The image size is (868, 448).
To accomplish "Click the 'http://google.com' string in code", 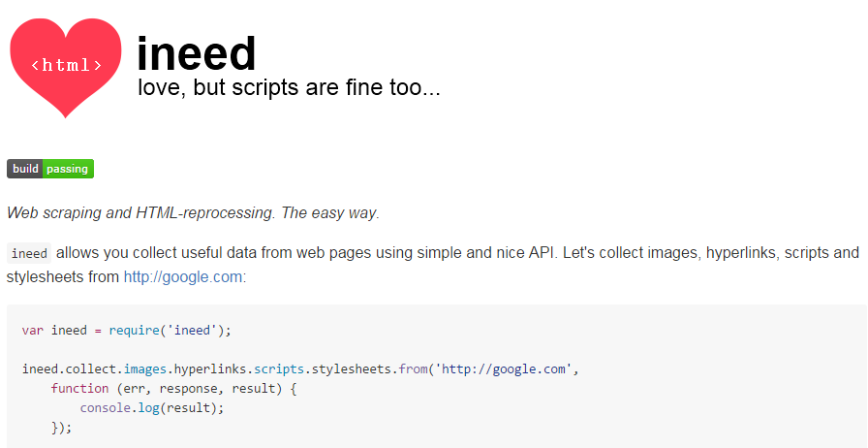I will [508, 368].
